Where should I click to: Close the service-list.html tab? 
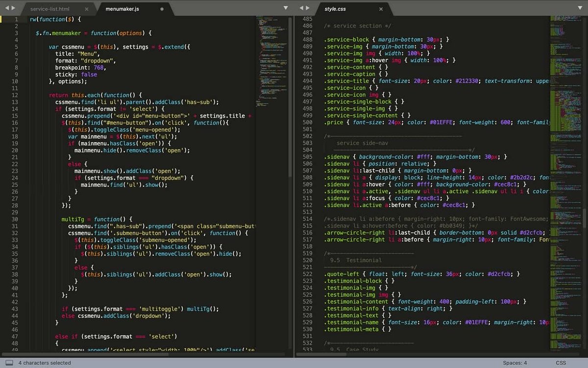click(x=87, y=9)
